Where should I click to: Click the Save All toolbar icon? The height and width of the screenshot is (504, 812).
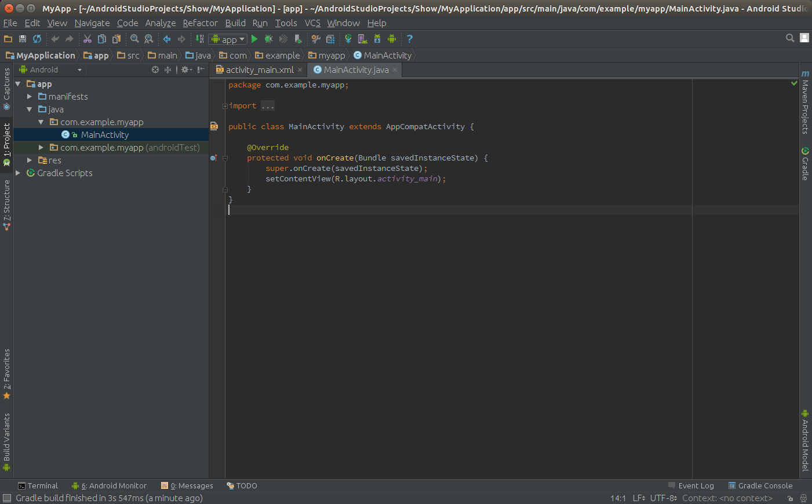(x=23, y=39)
